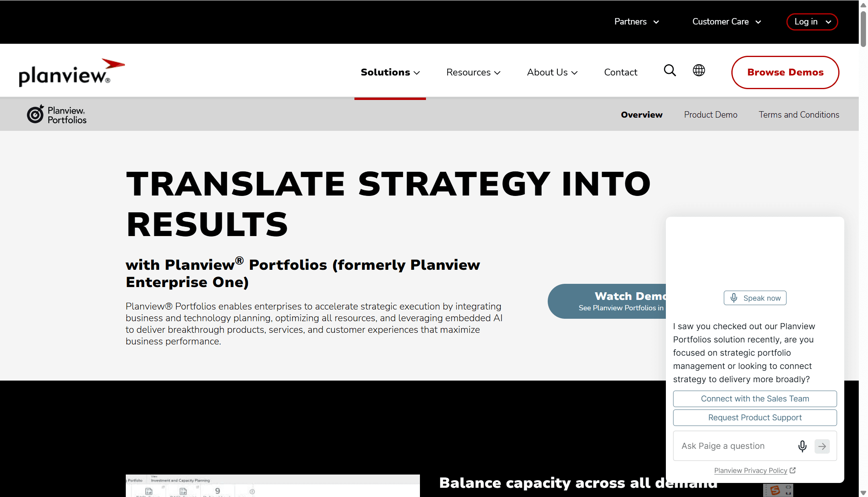This screenshot has width=868, height=497.
Task: Click the Browse Demos button
Action: [x=785, y=72]
